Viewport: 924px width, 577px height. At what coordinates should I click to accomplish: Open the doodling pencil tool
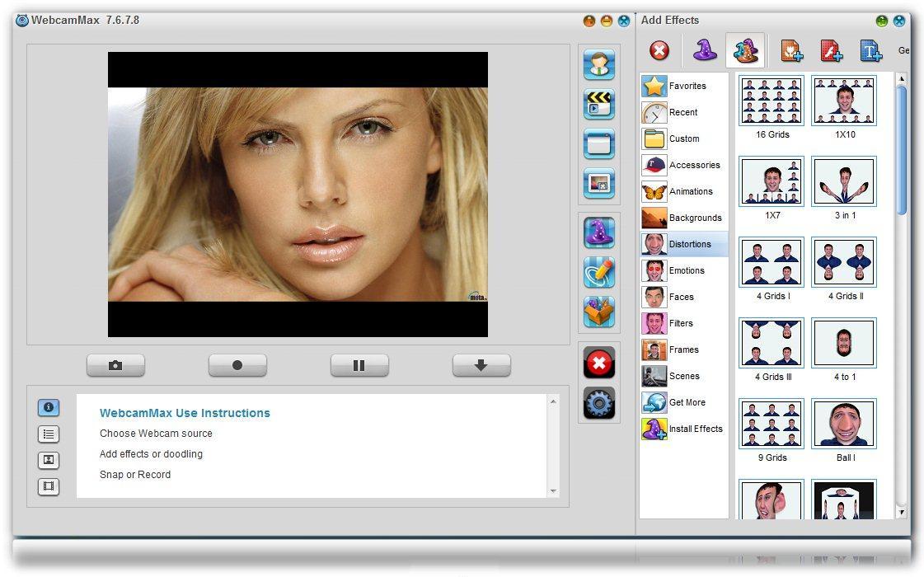point(598,272)
